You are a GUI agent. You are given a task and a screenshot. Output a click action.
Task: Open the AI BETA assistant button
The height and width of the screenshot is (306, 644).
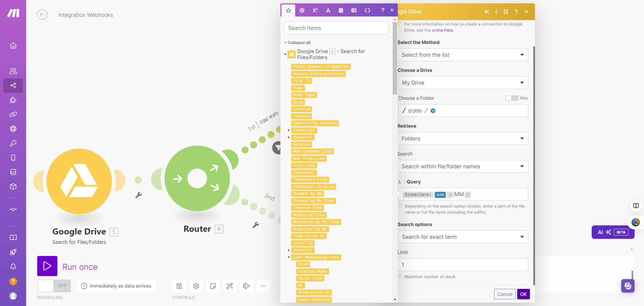(x=613, y=232)
